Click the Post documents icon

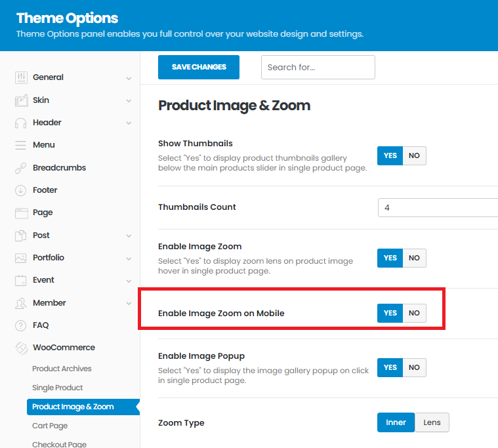[21, 235]
